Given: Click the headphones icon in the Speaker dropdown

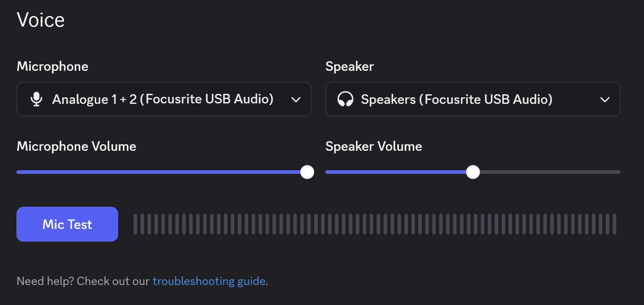Looking at the screenshot, I should coord(345,99).
